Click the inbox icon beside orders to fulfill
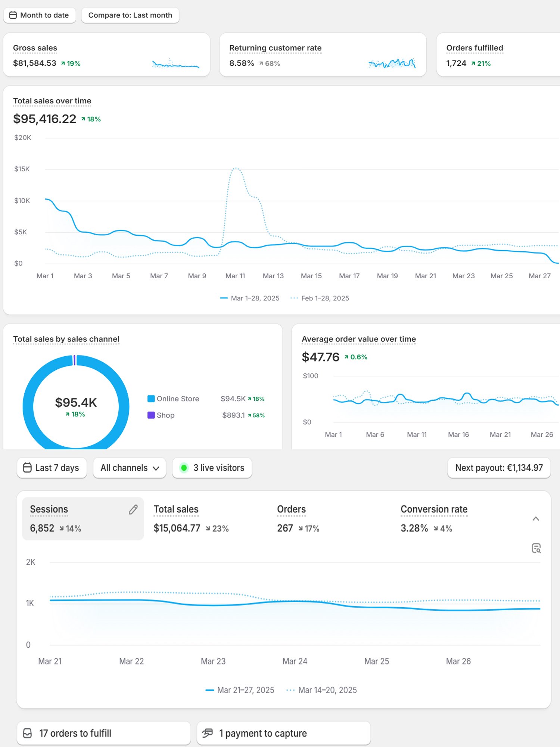The image size is (560, 747). 28,733
